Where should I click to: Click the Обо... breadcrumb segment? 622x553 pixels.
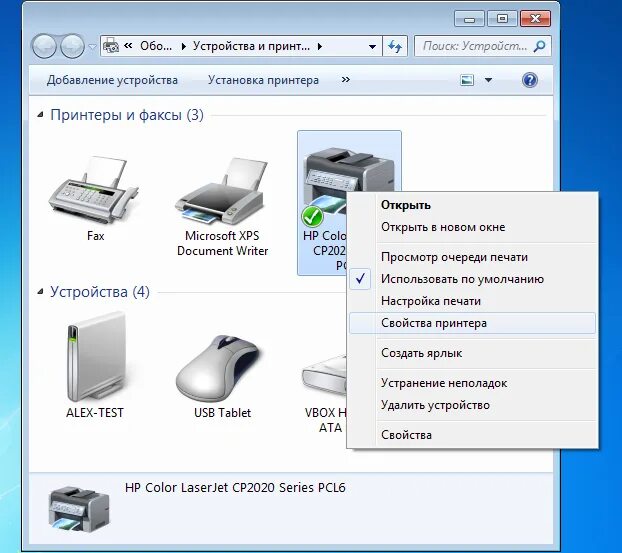[156, 46]
